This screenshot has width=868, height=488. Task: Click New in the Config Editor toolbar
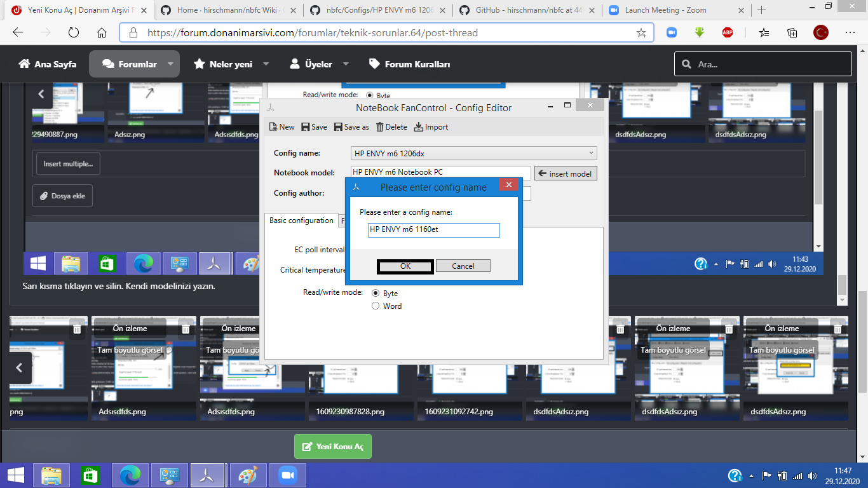pos(281,127)
